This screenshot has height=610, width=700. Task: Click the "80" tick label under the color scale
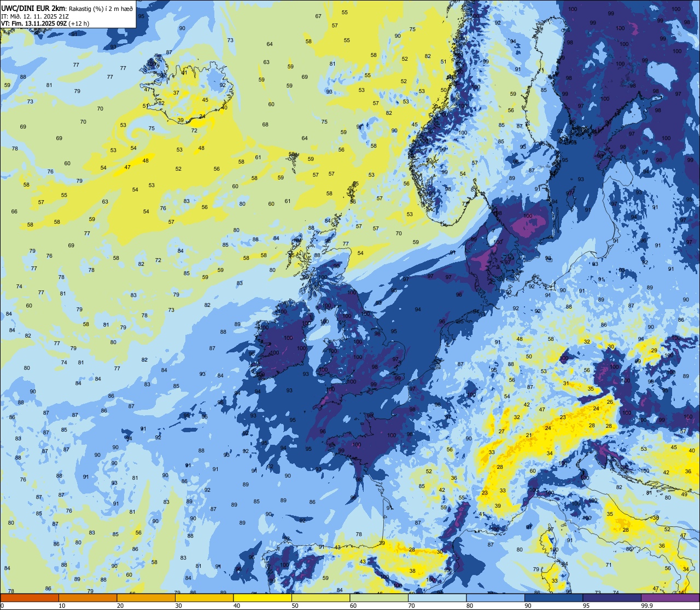click(470, 606)
